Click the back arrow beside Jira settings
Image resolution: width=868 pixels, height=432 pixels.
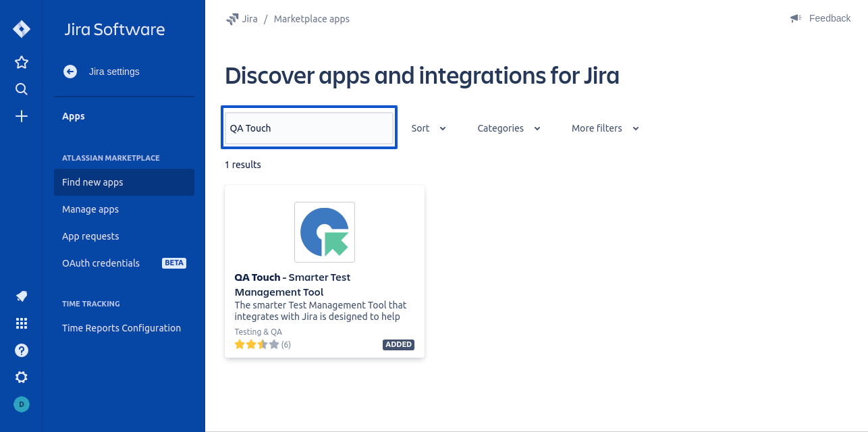tap(70, 72)
